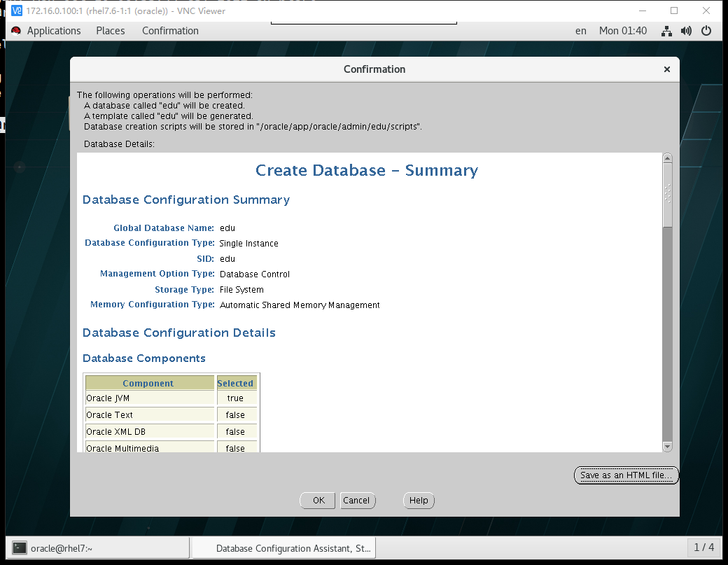Click the VNC Viewer window icon
This screenshot has width=728, height=565.
coord(16,11)
